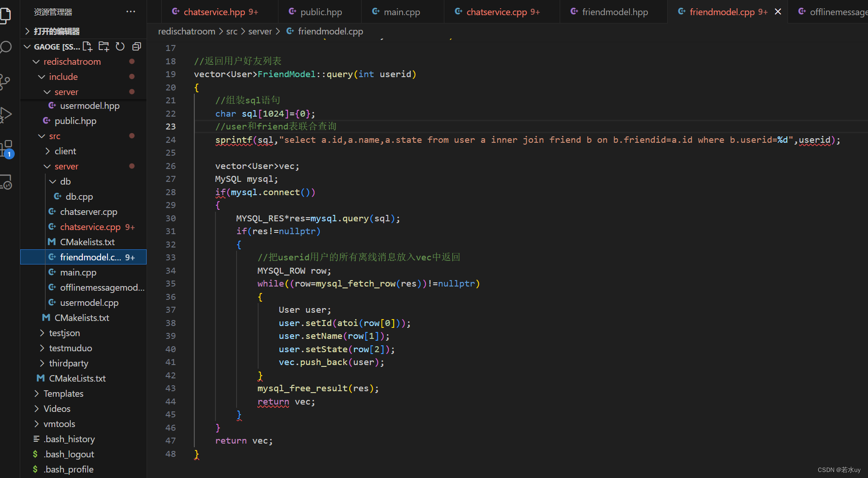Open chatserver.cpp file
The image size is (868, 478).
(83, 212)
